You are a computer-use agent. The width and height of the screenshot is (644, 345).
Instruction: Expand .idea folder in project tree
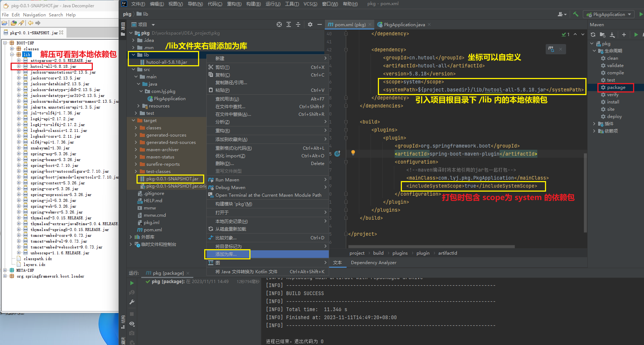(134, 40)
